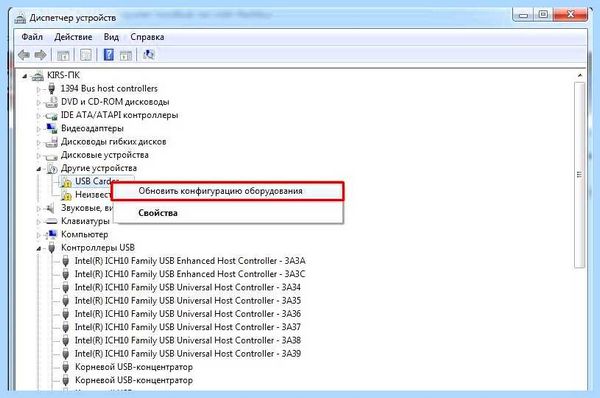Open the blue Help question-mark icon
The height and width of the screenshot is (398, 600).
(109, 55)
